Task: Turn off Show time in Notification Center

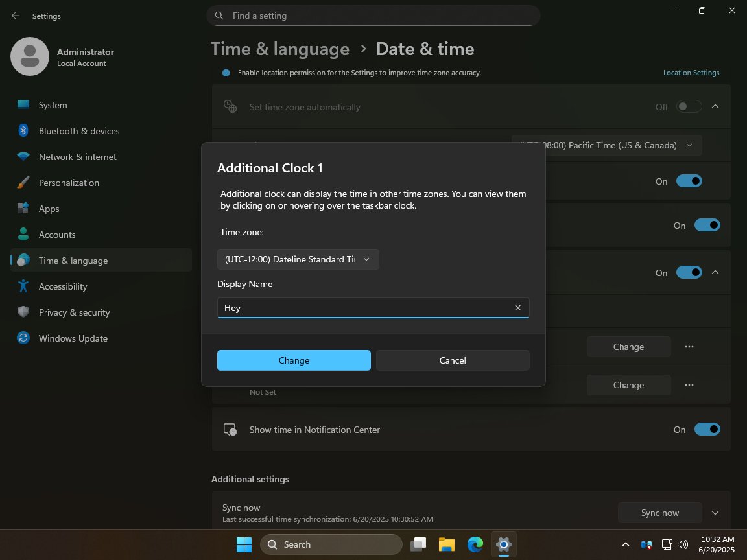Action: pyautogui.click(x=707, y=430)
